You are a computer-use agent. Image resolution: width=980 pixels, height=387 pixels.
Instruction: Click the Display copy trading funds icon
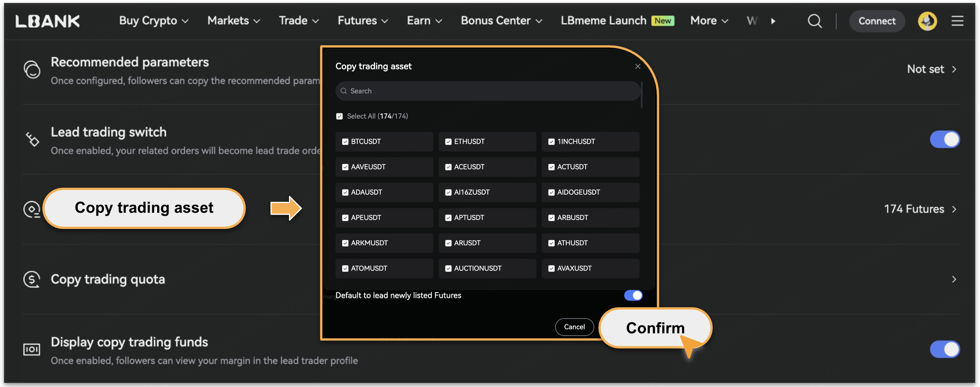pyautogui.click(x=32, y=349)
